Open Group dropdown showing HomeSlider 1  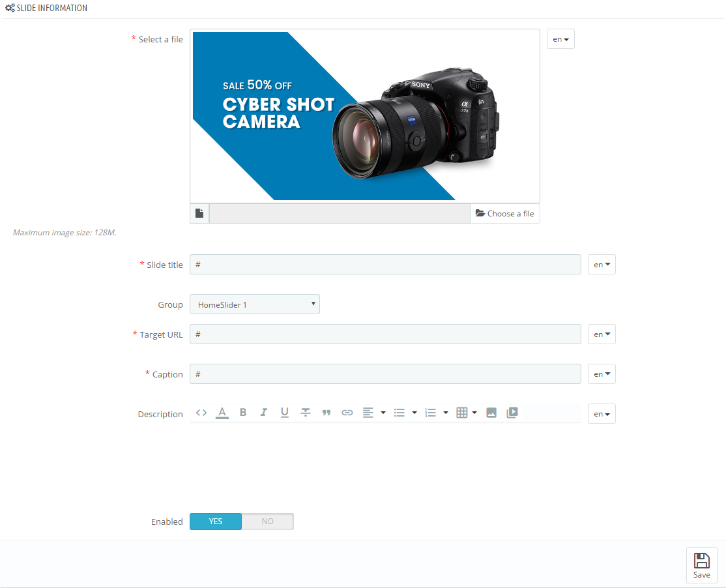point(255,304)
